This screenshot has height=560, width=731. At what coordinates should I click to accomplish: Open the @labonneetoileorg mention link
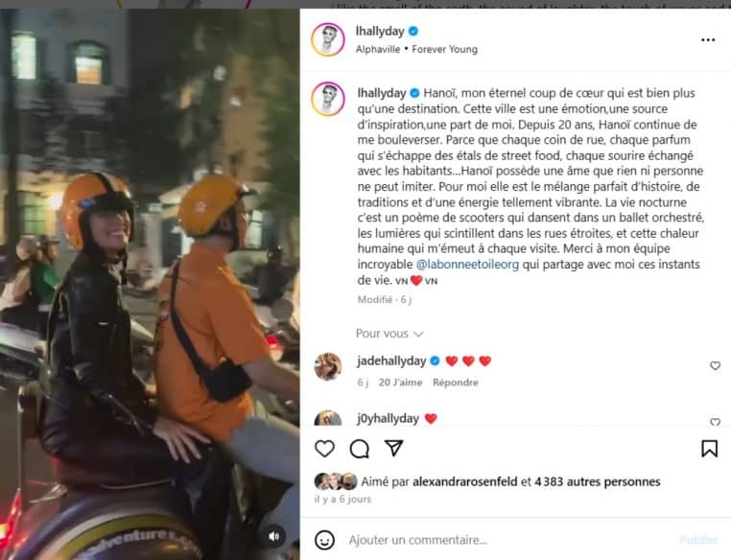[x=467, y=265]
